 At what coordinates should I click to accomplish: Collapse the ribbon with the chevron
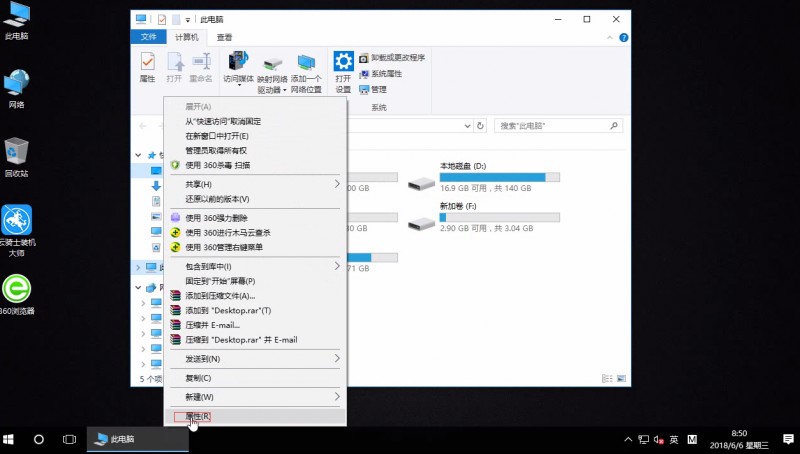610,38
